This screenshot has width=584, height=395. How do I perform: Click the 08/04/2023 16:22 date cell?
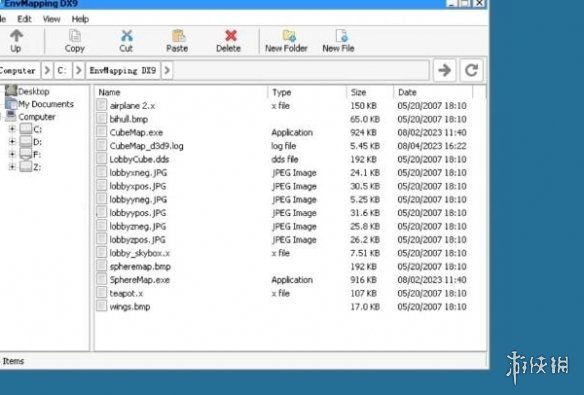pos(432,146)
